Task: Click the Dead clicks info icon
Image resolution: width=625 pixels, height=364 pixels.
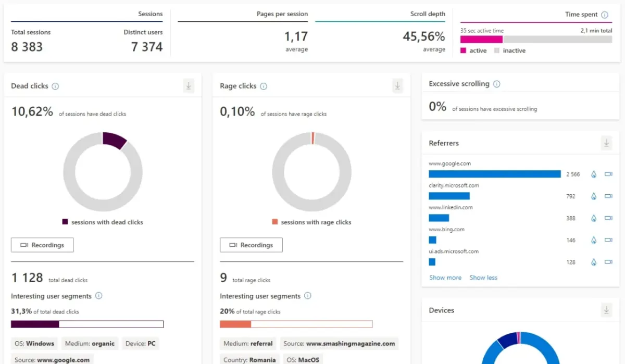Action: (x=55, y=86)
